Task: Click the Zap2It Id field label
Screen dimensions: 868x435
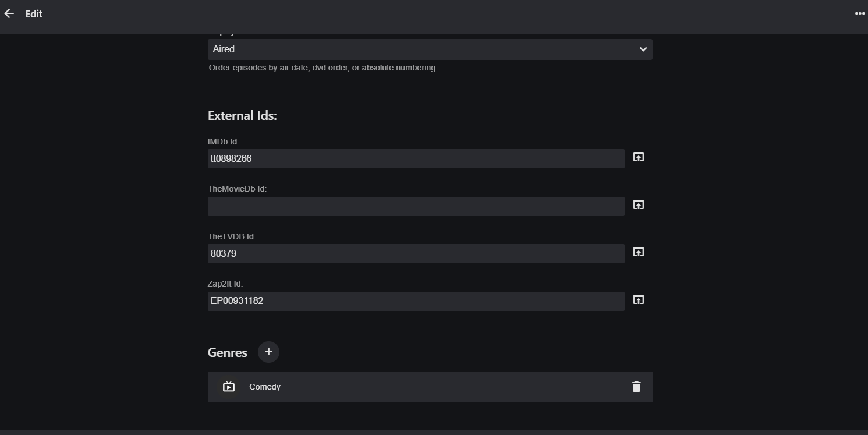Action: click(225, 284)
